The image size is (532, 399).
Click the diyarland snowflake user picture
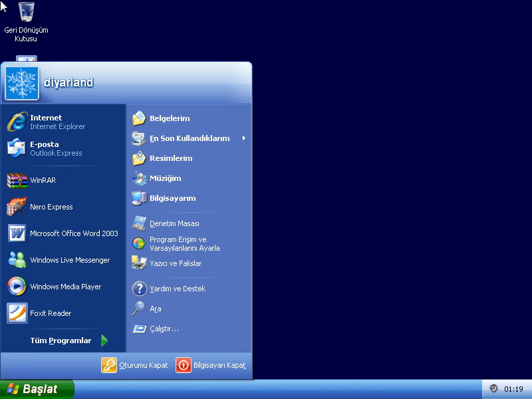[22, 83]
